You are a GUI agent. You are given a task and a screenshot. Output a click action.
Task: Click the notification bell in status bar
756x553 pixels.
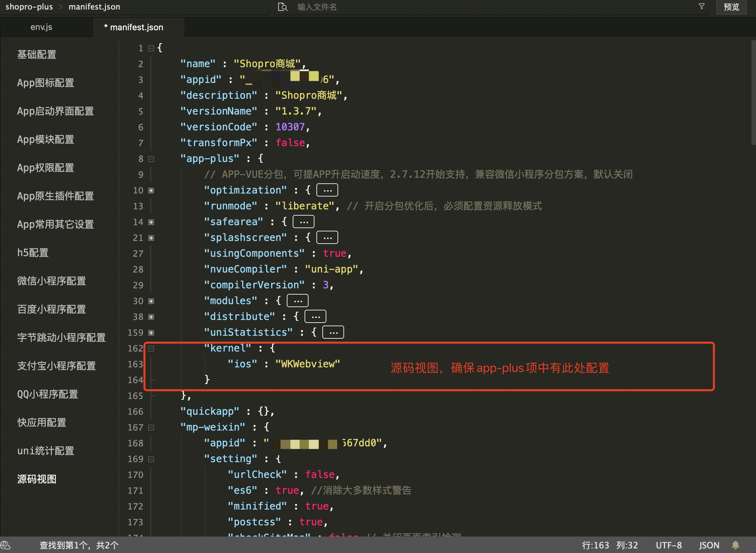coord(736,545)
